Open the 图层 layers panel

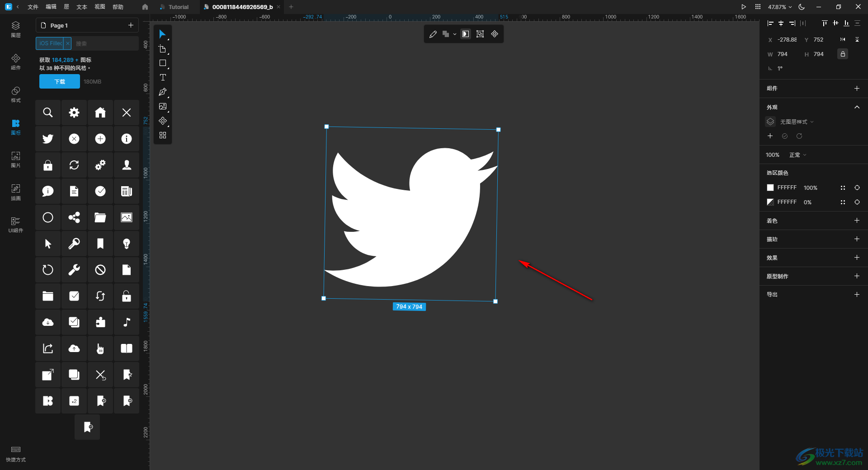tap(16, 29)
